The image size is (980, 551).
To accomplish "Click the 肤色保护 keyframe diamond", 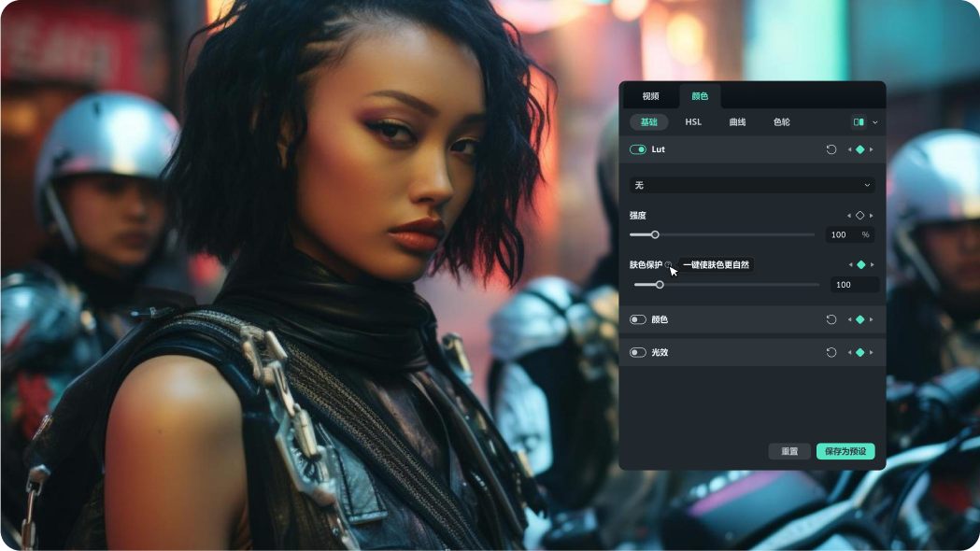I will [861, 265].
